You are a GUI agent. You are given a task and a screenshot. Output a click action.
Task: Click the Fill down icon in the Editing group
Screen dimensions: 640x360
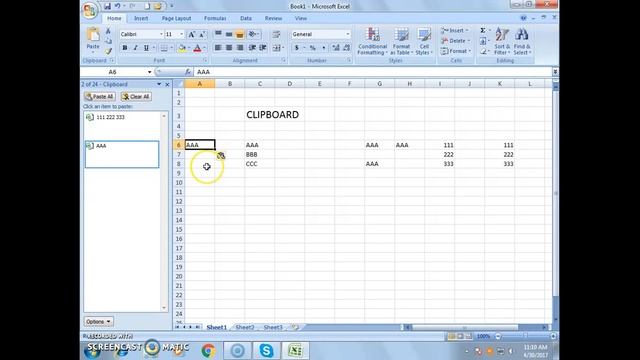coord(483,41)
